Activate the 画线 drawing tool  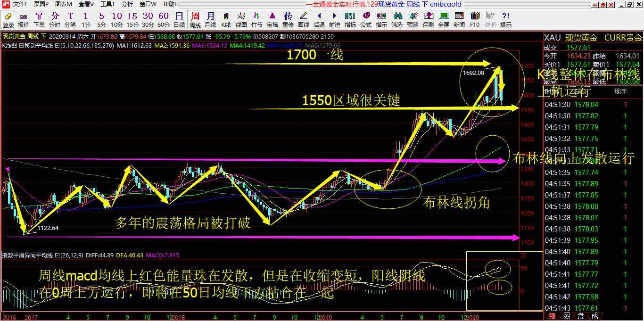[x=304, y=20]
